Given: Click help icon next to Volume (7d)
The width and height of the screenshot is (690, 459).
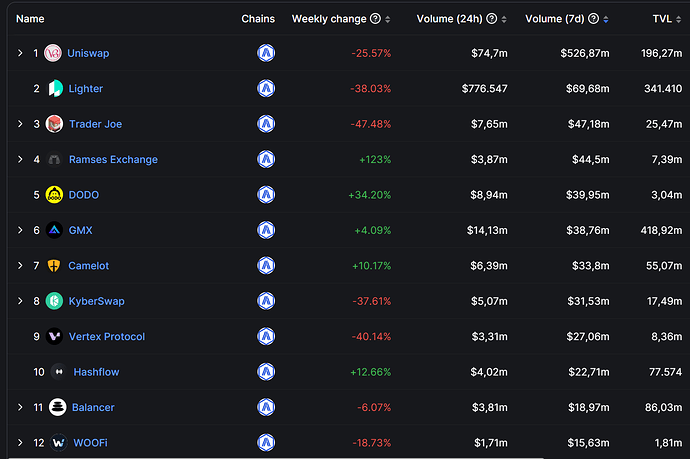Looking at the screenshot, I should (x=595, y=19).
